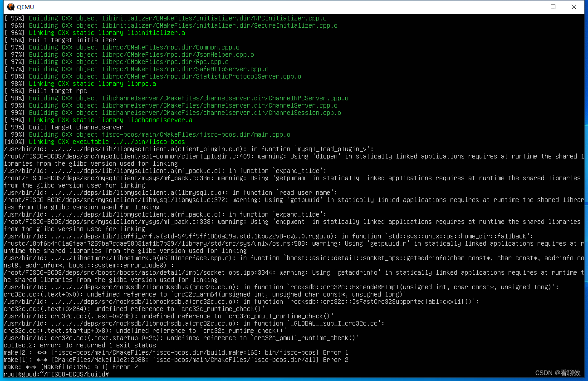Select line 'Built target initializer'
588x381 pixels.
[x=60, y=40]
